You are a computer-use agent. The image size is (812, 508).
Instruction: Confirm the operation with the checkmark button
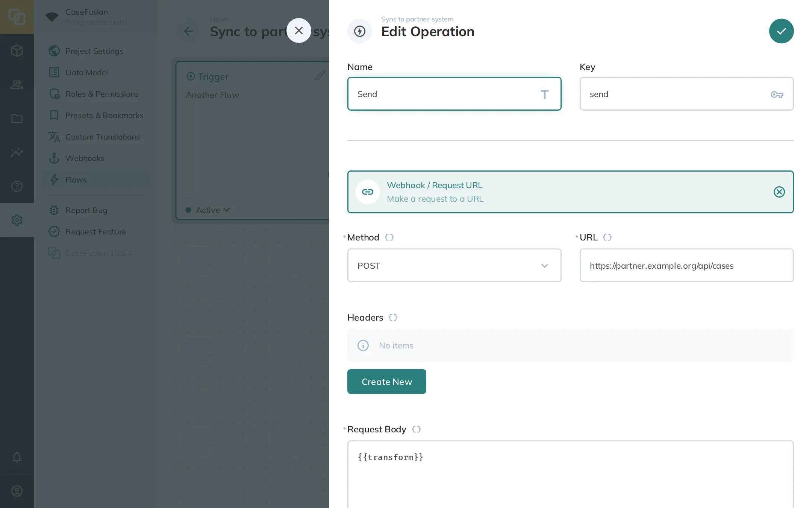(x=781, y=31)
